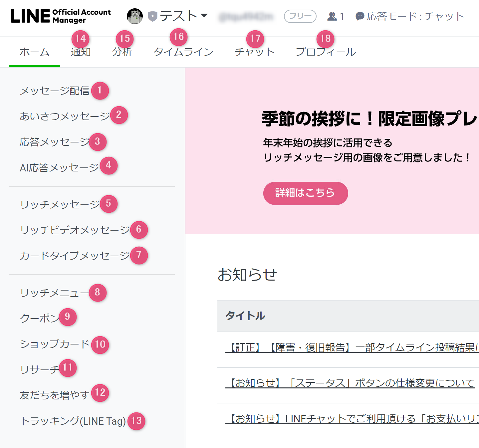
Task: Click the LINE Official Account Manager logo
Action: 61,16
